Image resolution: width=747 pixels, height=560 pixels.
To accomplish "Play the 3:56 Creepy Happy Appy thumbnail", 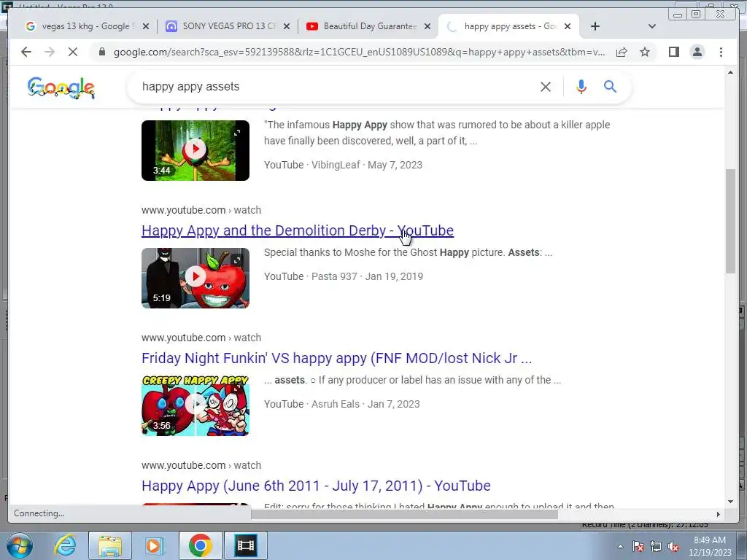I will [x=196, y=405].
